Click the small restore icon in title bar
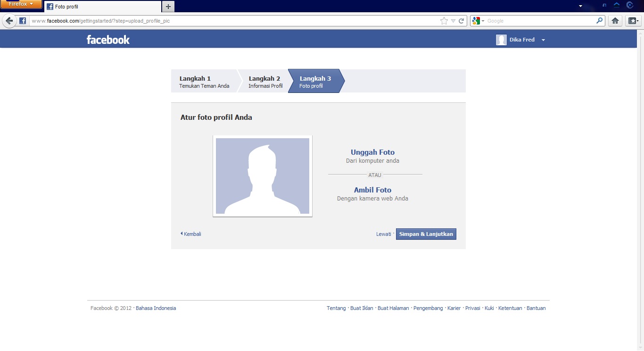This screenshot has height=351, width=644. (604, 5)
